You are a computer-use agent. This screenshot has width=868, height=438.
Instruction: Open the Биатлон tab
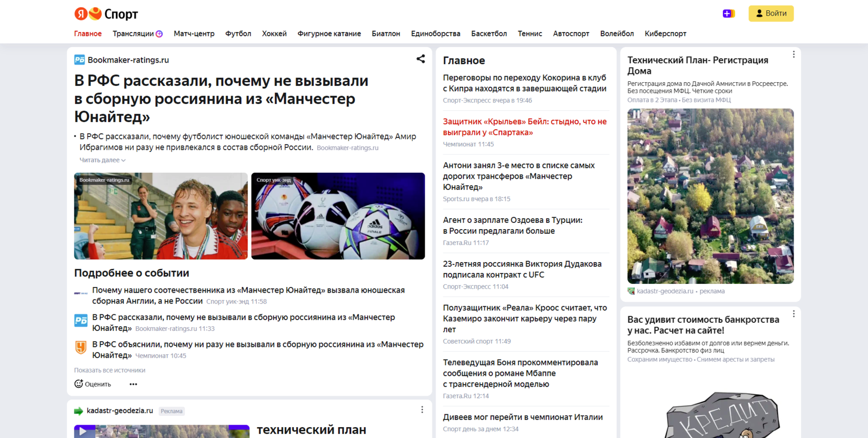(x=386, y=34)
